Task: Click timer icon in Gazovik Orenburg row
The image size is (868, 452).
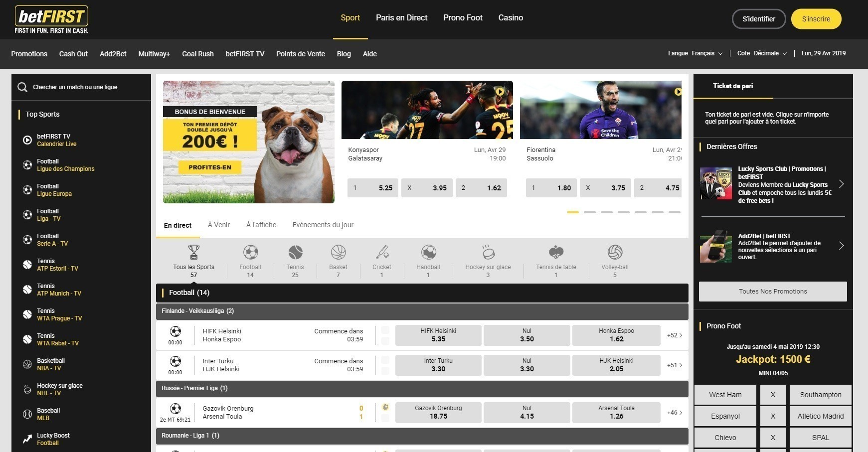Action: click(x=385, y=407)
